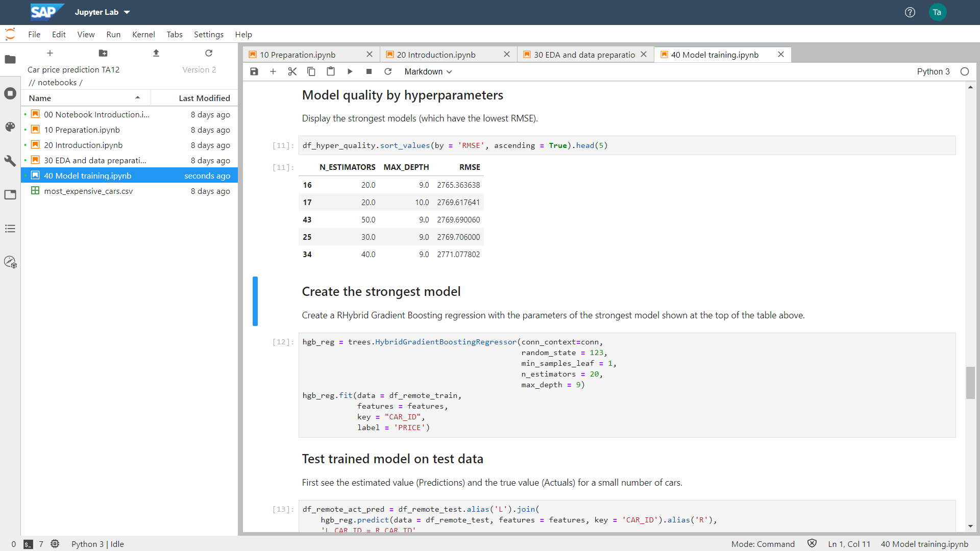The height and width of the screenshot is (551, 980).
Task: Show running kernels and terminals panel
Action: pyautogui.click(x=10, y=93)
